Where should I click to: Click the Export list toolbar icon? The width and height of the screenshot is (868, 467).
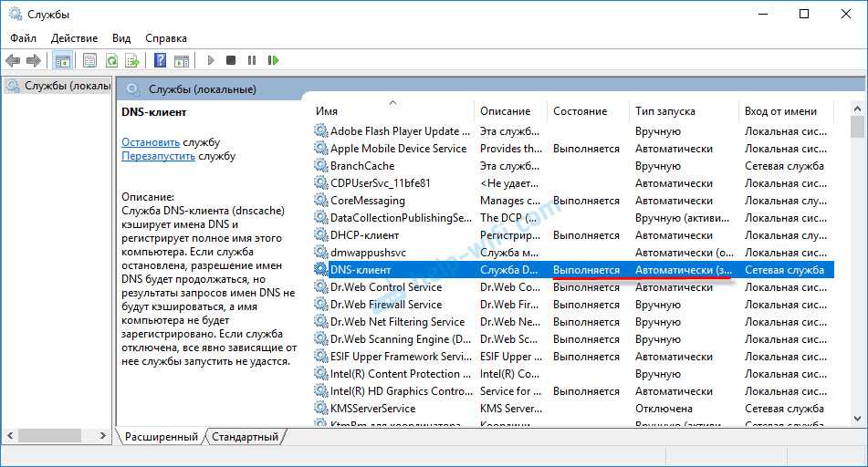(x=132, y=60)
